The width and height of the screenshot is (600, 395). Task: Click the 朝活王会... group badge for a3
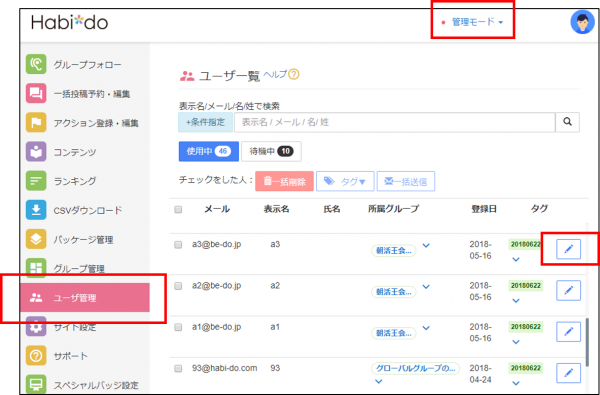[393, 251]
